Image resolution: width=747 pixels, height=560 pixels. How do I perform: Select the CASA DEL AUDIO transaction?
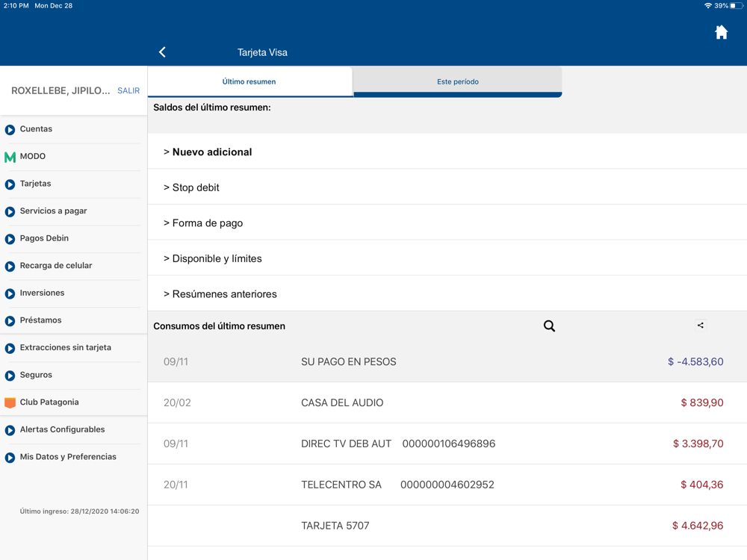(447, 402)
